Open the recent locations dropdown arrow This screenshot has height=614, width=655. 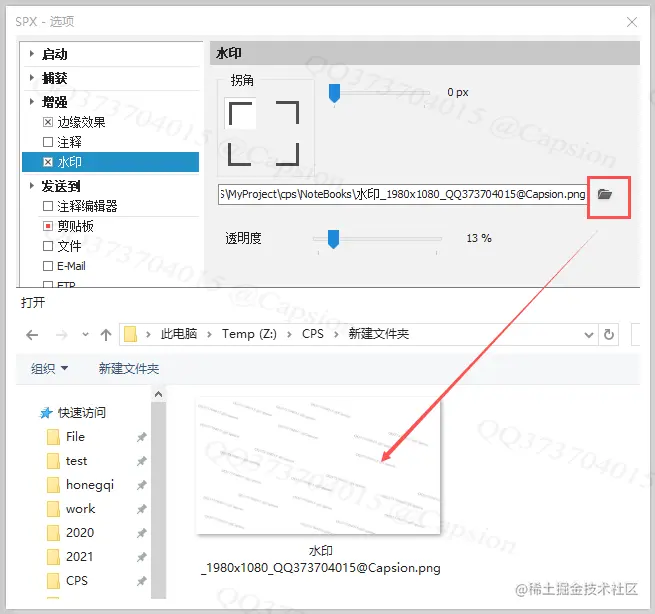point(85,335)
